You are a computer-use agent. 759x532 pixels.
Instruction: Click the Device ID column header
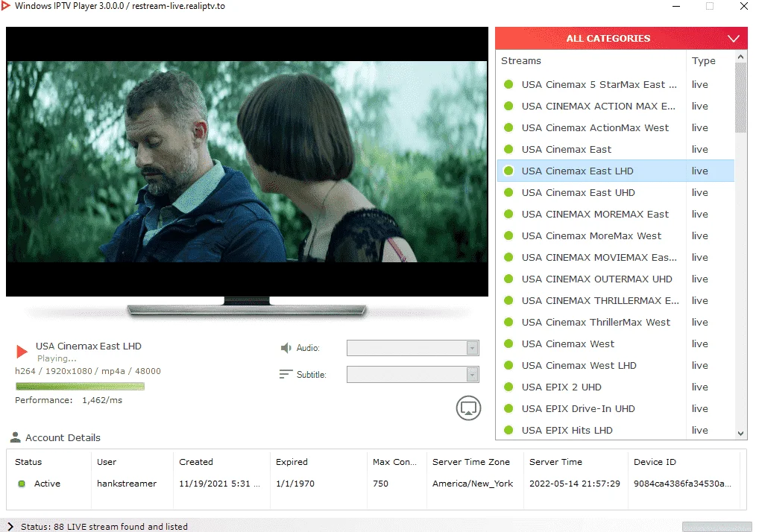point(655,462)
